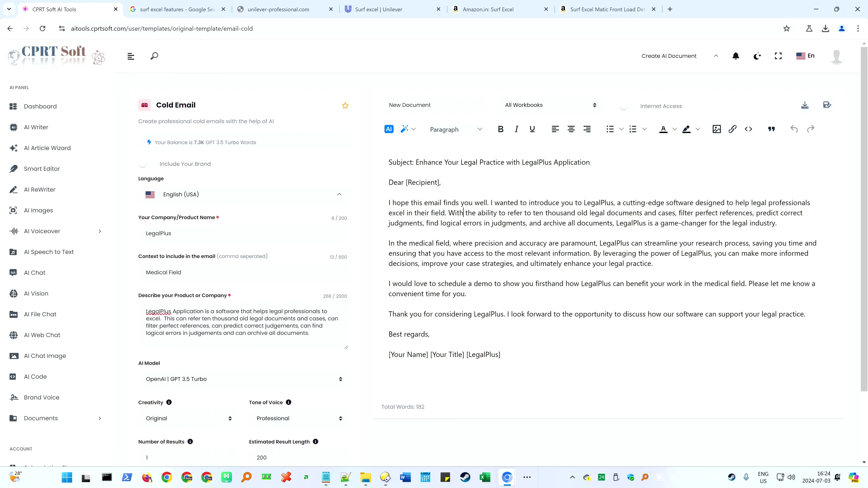Screen dimensions: 868x488
Task: Click the Underline formatting icon
Action: [532, 129]
